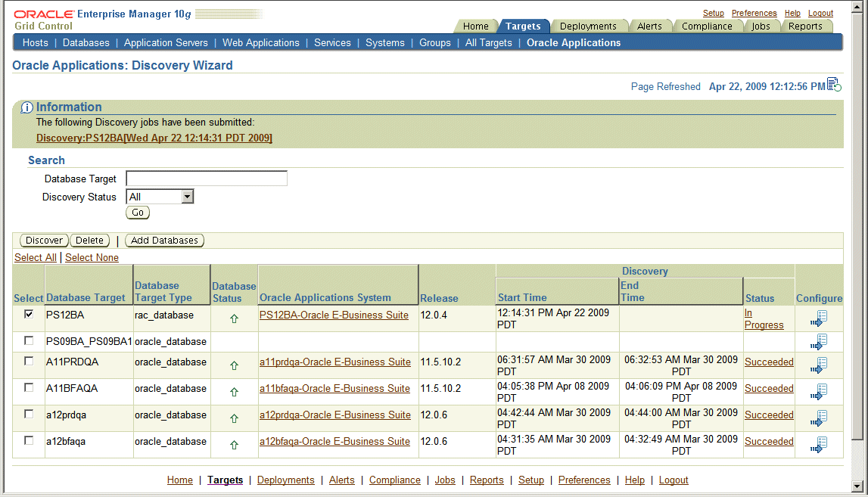Click the Database Target input field
Viewport: 868px width, 497px height.
click(x=207, y=179)
